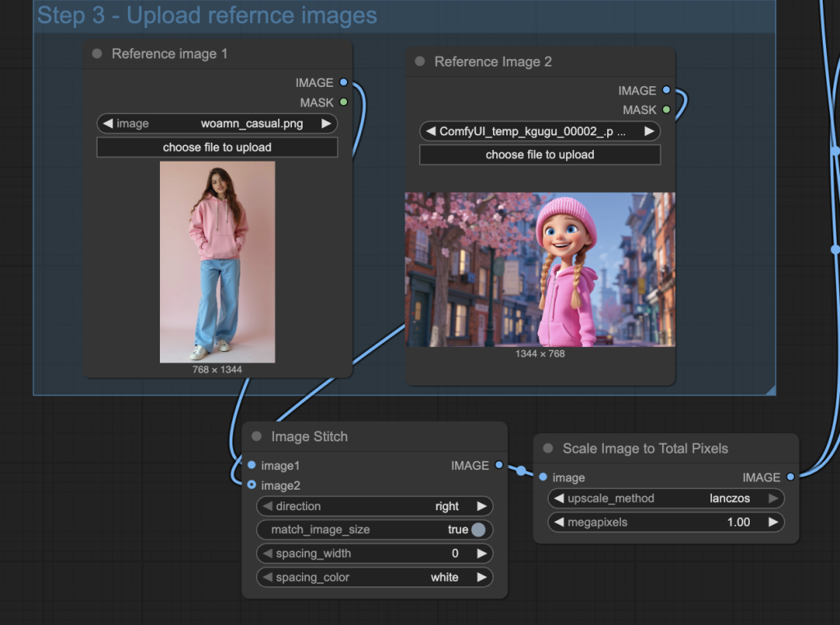Click the IMAGE output port of Image Stitch
Image resolution: width=840 pixels, height=625 pixels.
(x=500, y=465)
